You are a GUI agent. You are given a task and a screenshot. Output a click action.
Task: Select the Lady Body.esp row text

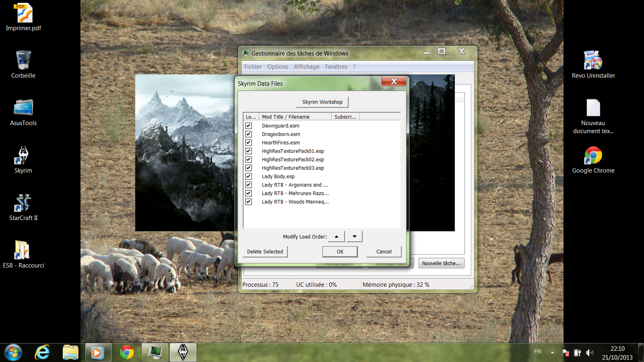[x=278, y=176]
